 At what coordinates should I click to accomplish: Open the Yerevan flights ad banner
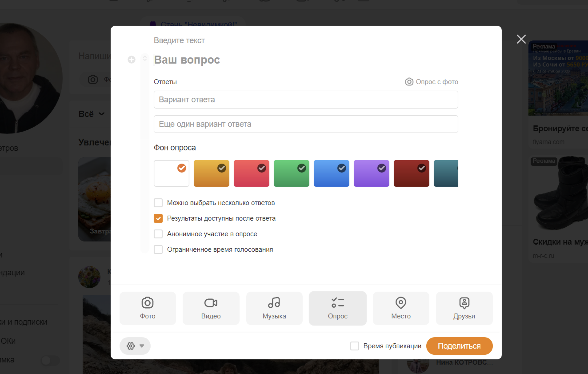coord(558,78)
